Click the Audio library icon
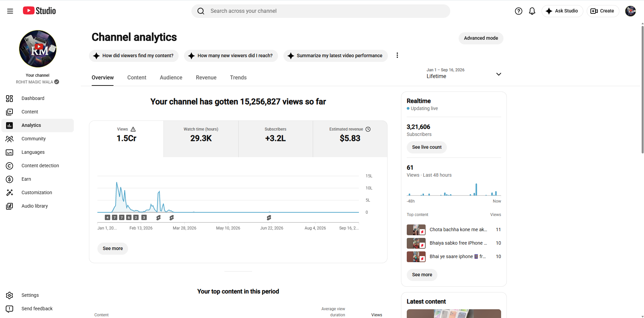This screenshot has height=318, width=644. click(x=9, y=206)
